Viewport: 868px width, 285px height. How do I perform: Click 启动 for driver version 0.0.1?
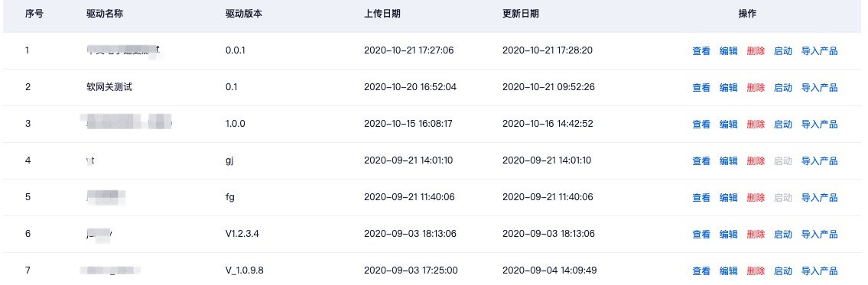tap(783, 51)
